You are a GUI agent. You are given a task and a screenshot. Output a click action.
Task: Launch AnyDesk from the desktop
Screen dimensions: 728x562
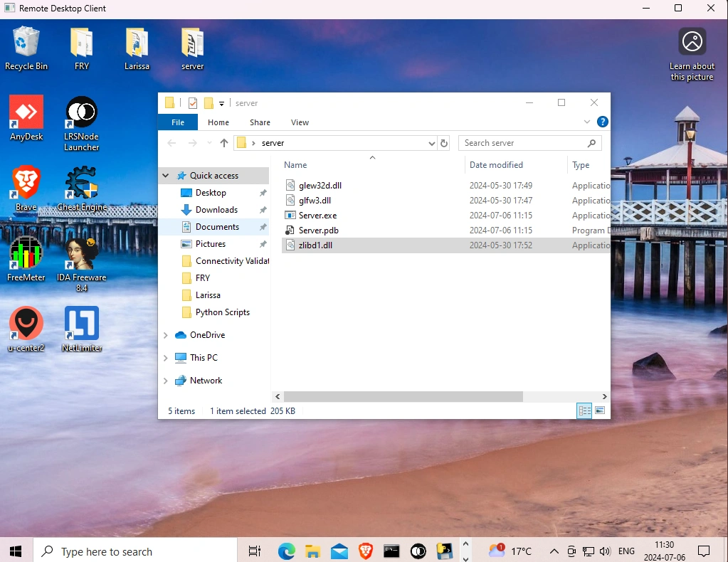point(26,118)
